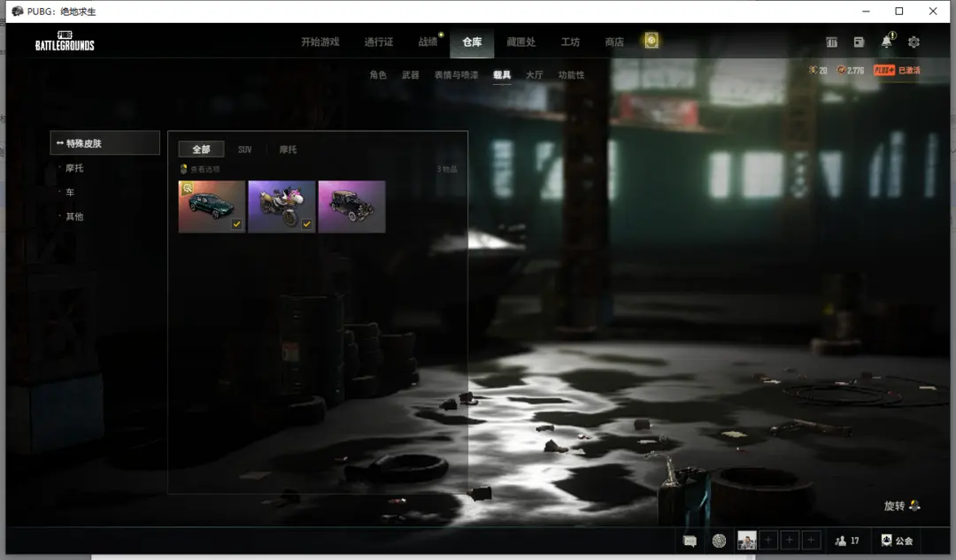
Task: Click the 查看选项 view options icon
Action: pyautogui.click(x=183, y=169)
